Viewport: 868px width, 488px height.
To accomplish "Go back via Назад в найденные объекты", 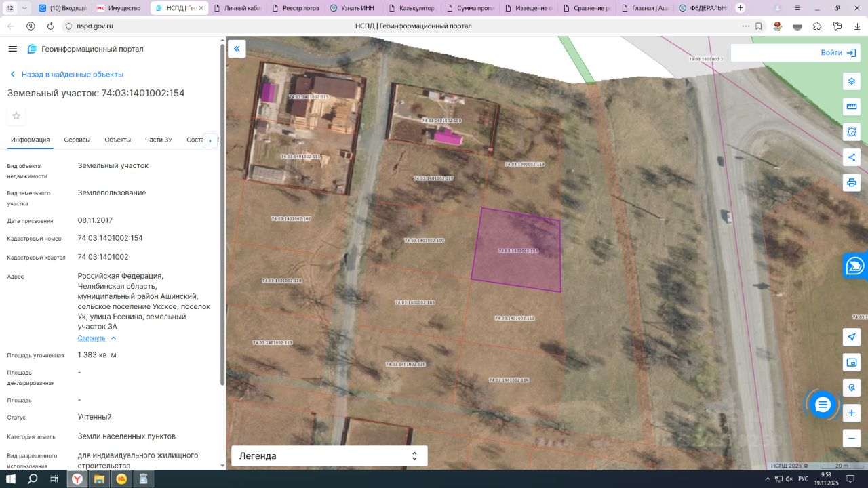I will tap(66, 75).
